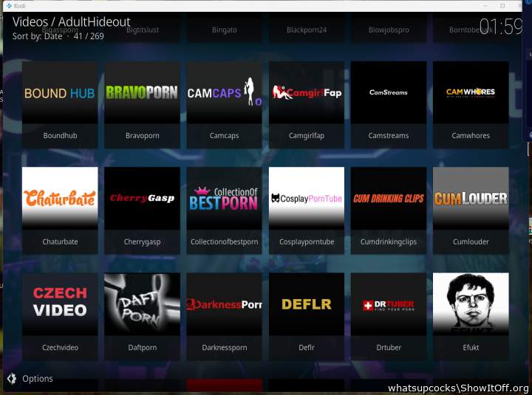Open the DrTuber logo tile
This screenshot has width=532, height=395.
(x=389, y=304)
